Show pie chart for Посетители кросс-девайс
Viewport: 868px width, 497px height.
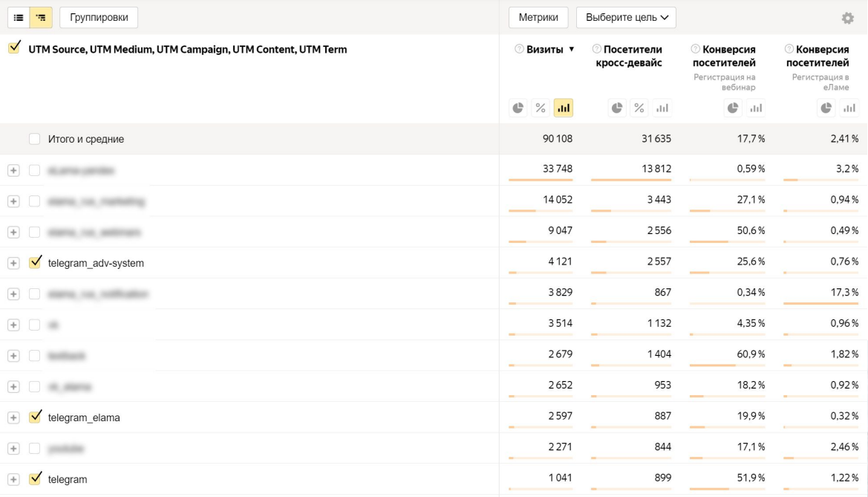tap(617, 108)
